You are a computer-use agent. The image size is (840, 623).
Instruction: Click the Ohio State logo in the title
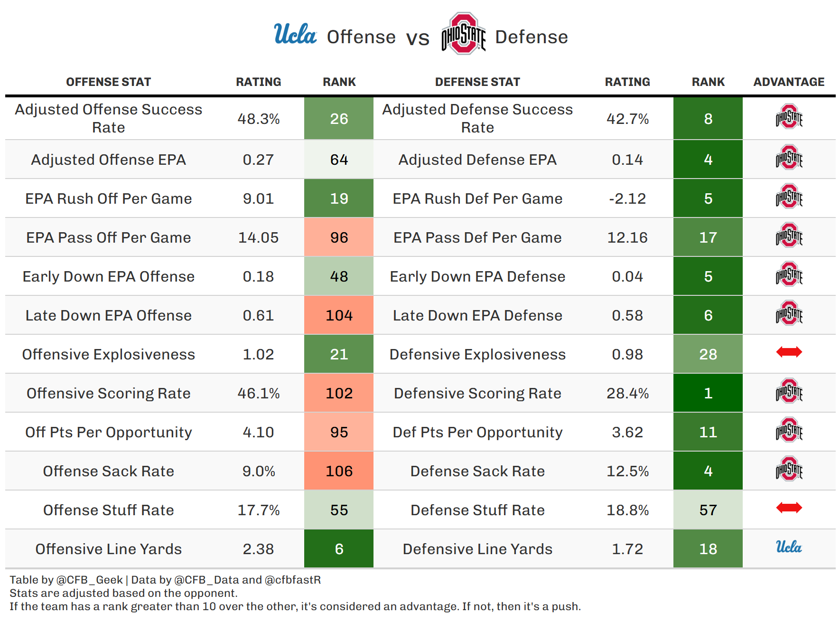click(x=463, y=34)
